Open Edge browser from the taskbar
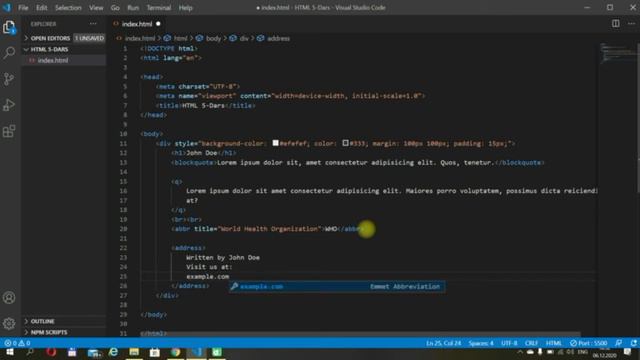Viewport: 640px width, 360px height. point(113,352)
